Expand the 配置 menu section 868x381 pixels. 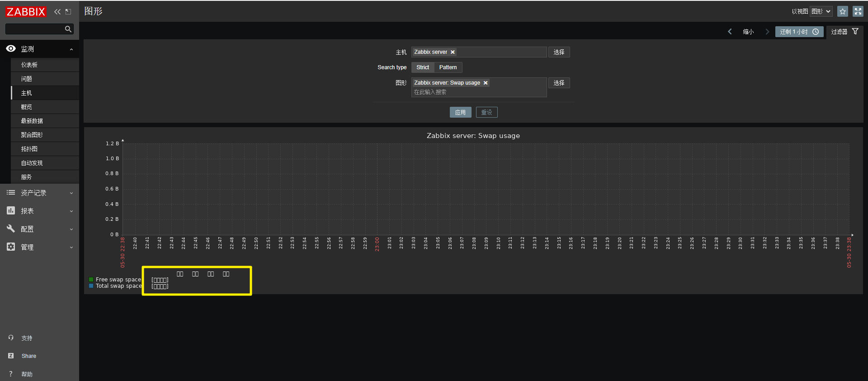click(71, 229)
